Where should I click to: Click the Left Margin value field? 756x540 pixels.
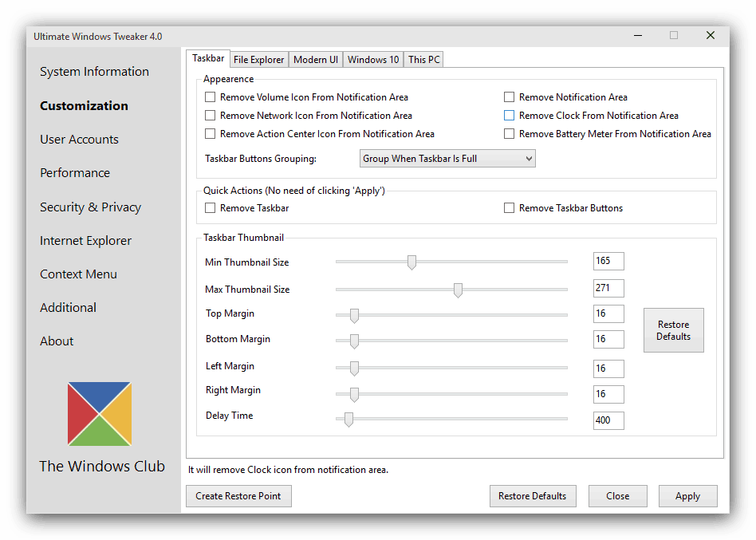click(608, 369)
